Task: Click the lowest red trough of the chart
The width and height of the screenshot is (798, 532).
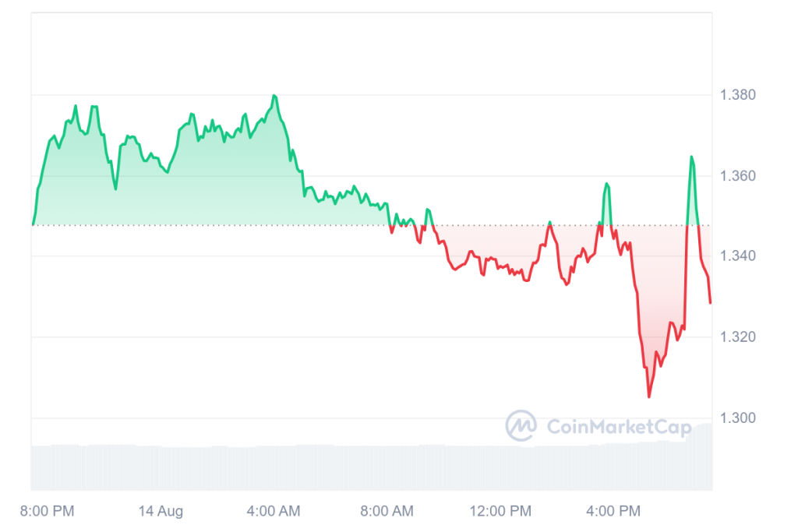Action: pyautogui.click(x=649, y=396)
